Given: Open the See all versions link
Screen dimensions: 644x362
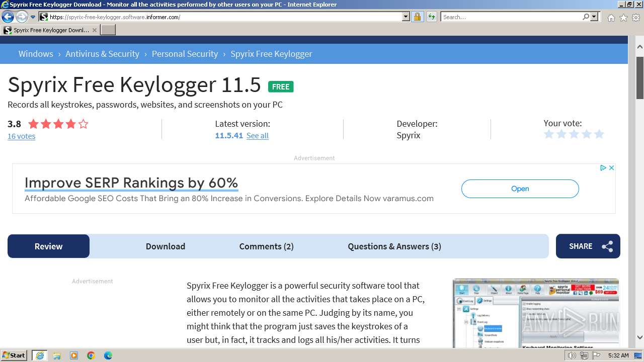Looking at the screenshot, I should 257,135.
